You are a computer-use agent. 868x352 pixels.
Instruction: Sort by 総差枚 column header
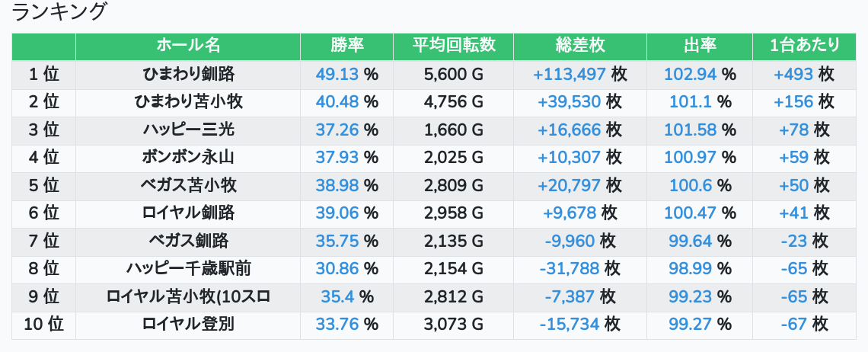click(580, 46)
